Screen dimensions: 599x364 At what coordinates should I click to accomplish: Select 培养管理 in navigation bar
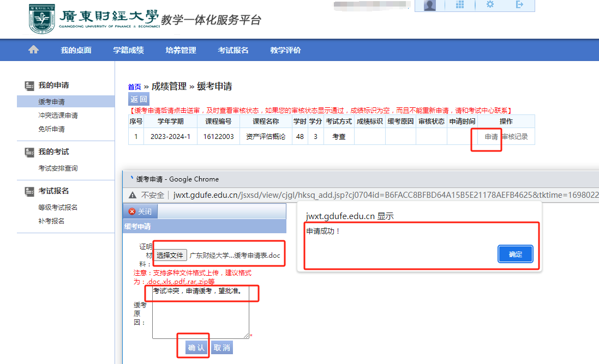181,50
